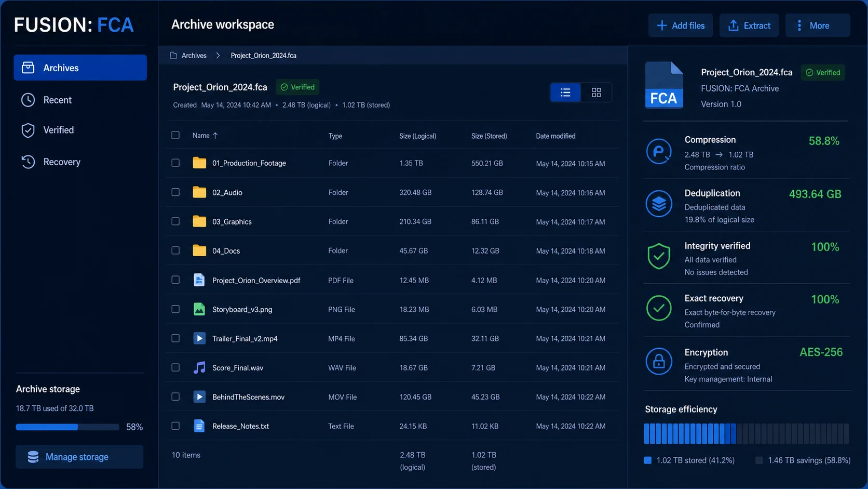Click the text file icon of Release_Notes.txt
Viewport: 868px width, 489px height.
tap(199, 426)
